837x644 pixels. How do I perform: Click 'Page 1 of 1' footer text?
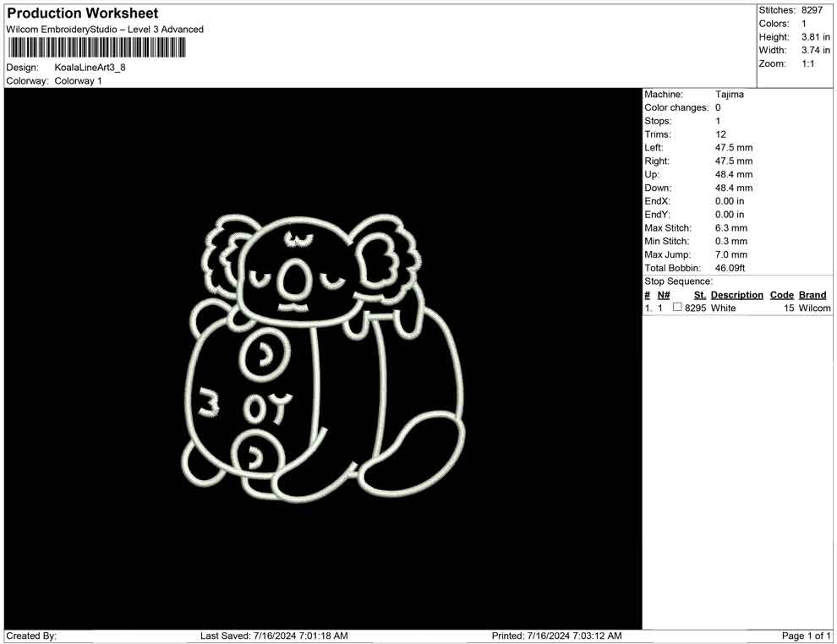[806, 636]
